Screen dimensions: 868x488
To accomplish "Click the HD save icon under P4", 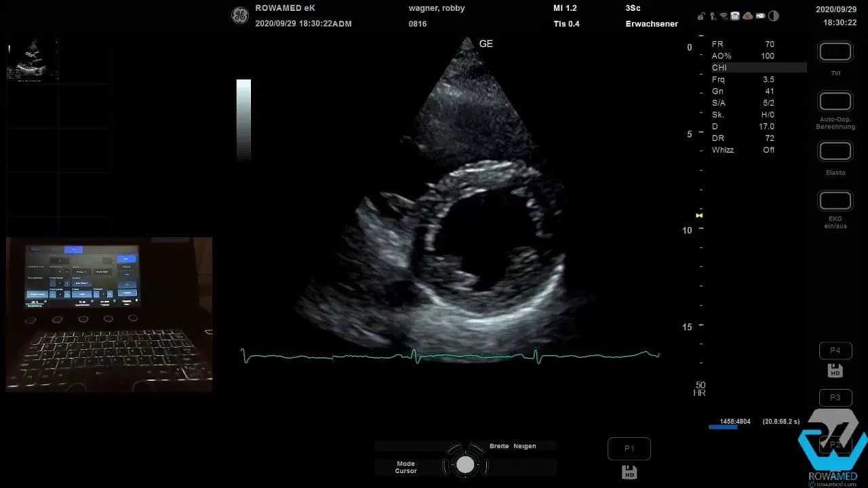I will coord(835,371).
